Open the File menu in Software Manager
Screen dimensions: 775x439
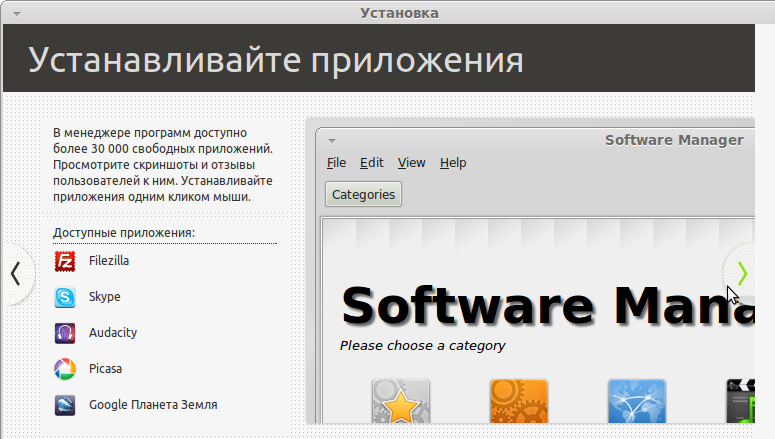(337, 163)
